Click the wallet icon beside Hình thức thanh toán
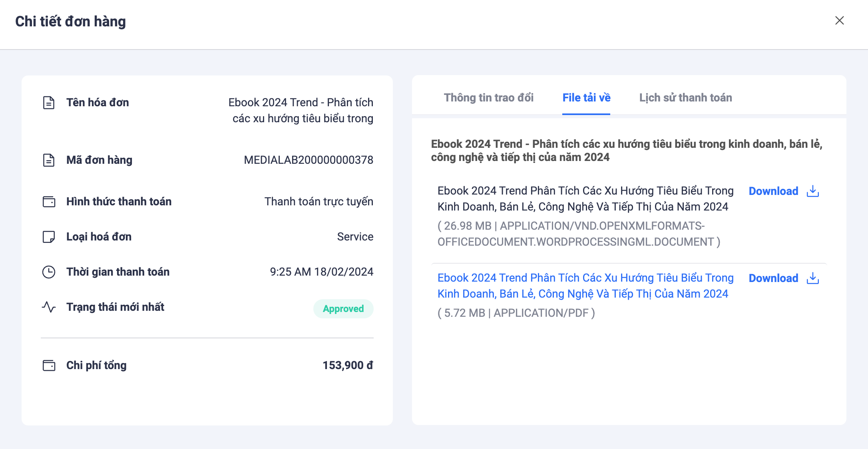This screenshot has width=868, height=449. pos(49,202)
